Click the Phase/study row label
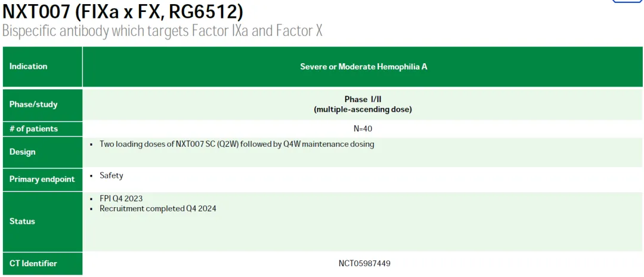Screen dimensions: 644x277 click(33, 104)
